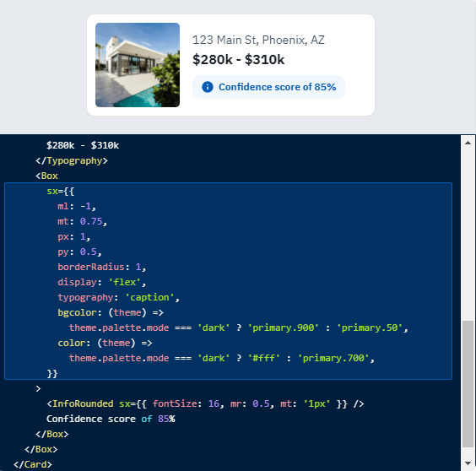The width and height of the screenshot is (476, 471).
Task: Select the $280k - $310k price heading in the card
Action: click(x=238, y=60)
